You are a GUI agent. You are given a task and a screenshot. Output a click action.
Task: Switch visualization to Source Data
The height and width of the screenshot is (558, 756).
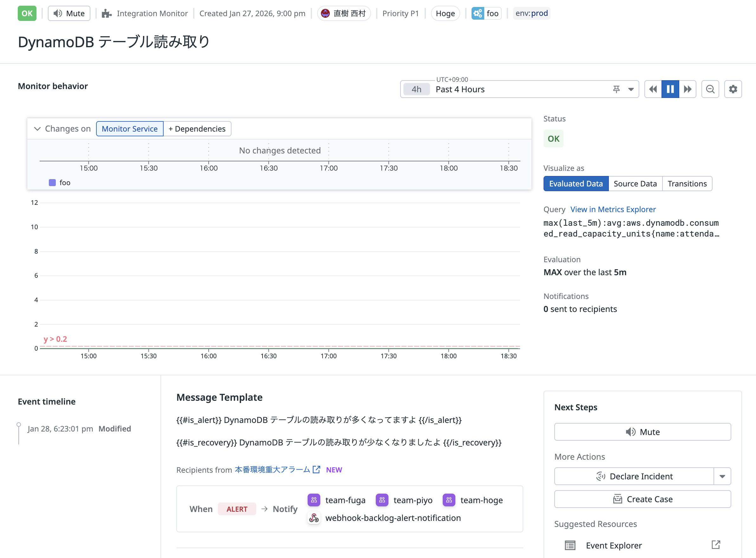pyautogui.click(x=635, y=183)
